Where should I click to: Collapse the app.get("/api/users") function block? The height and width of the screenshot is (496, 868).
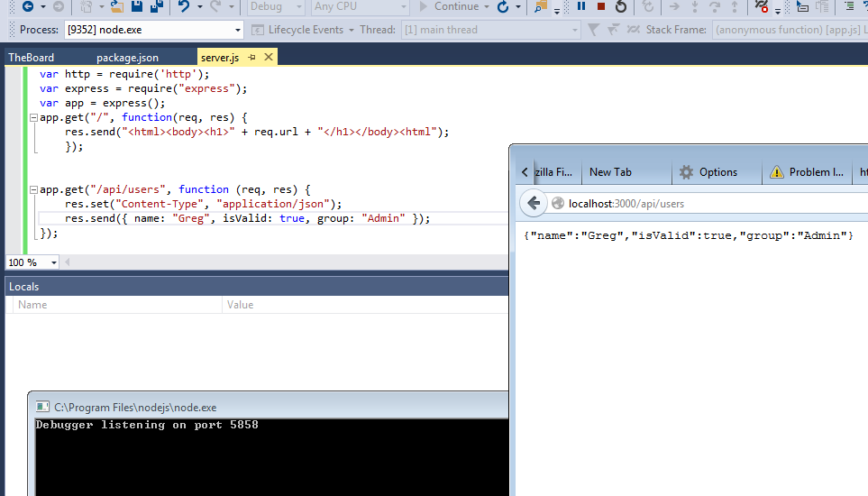click(x=33, y=189)
